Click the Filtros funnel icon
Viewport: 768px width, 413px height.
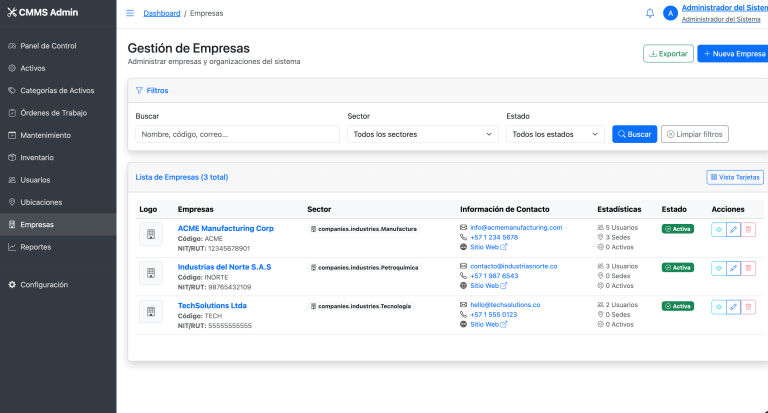[139, 91]
